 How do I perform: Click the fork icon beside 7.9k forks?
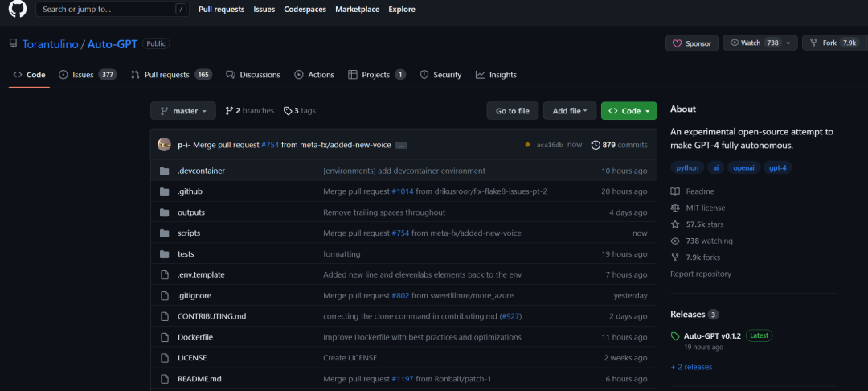point(675,257)
